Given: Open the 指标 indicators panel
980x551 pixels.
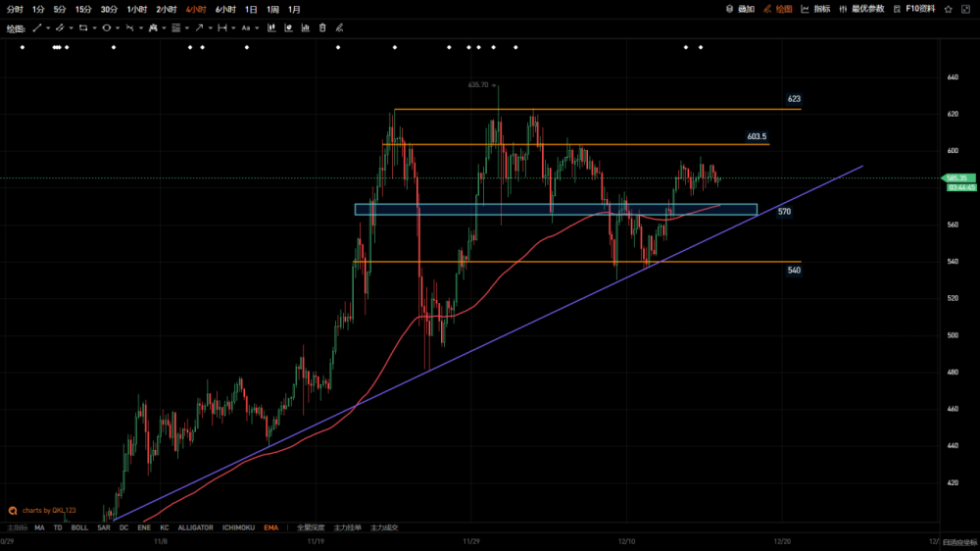Looking at the screenshot, I should pos(815,9).
